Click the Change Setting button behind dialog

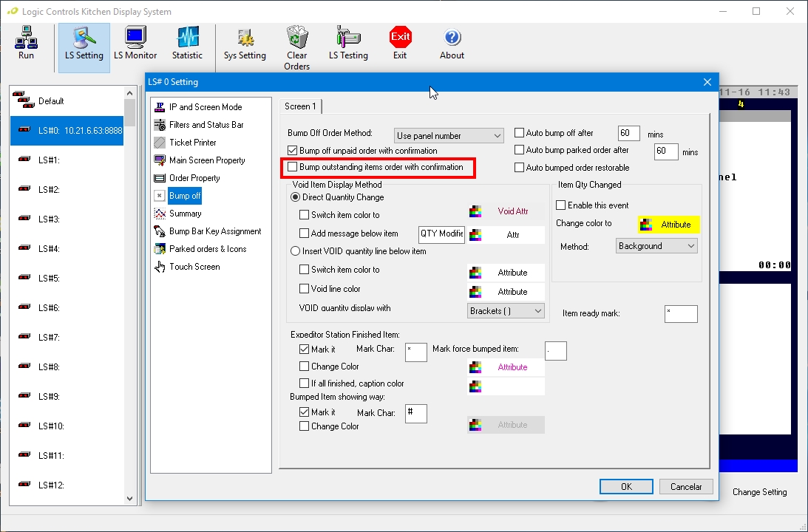click(x=759, y=492)
